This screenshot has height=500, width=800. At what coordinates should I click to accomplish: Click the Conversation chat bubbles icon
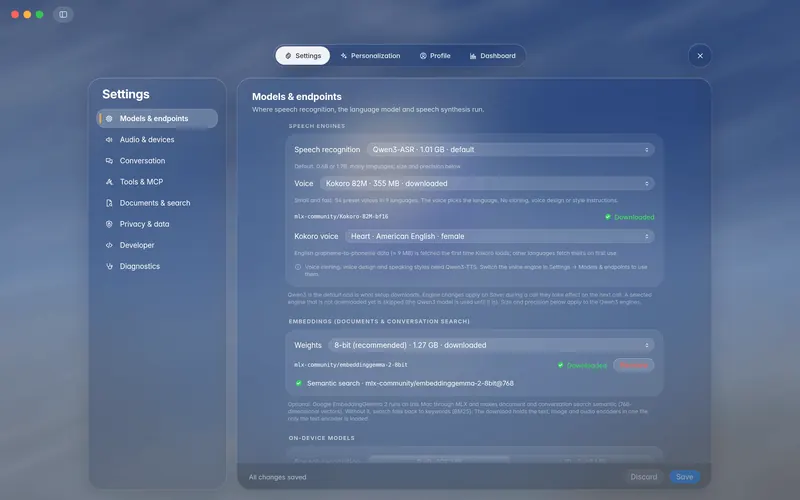109,161
